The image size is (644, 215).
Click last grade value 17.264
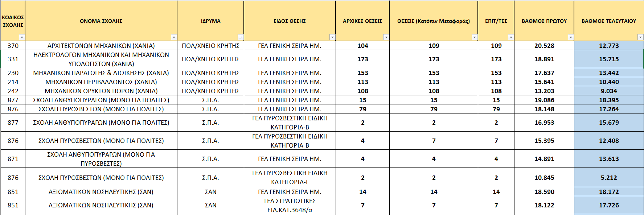[609, 109]
